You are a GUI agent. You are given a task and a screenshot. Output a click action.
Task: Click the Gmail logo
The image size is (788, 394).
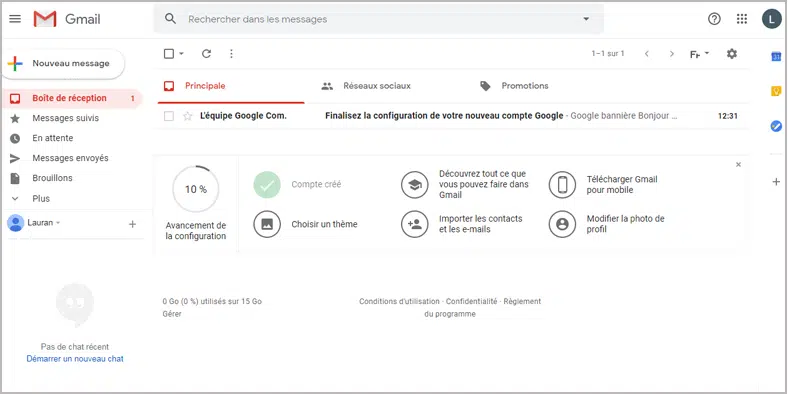click(67, 19)
